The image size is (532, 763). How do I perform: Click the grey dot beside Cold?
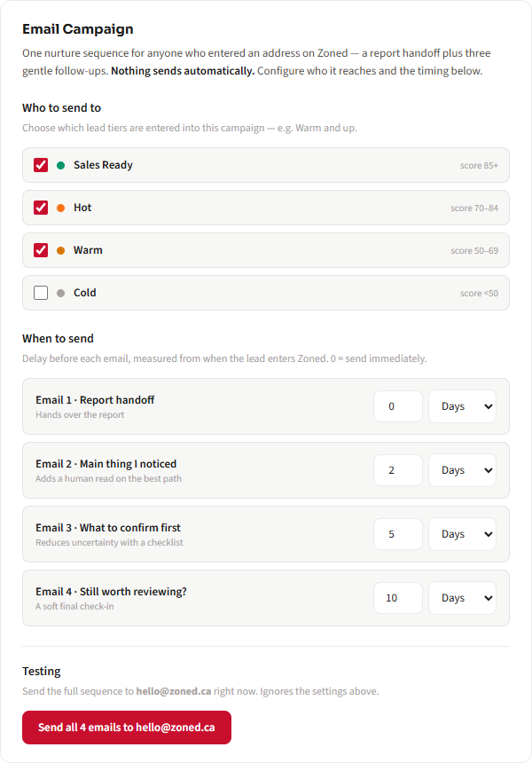click(x=61, y=293)
